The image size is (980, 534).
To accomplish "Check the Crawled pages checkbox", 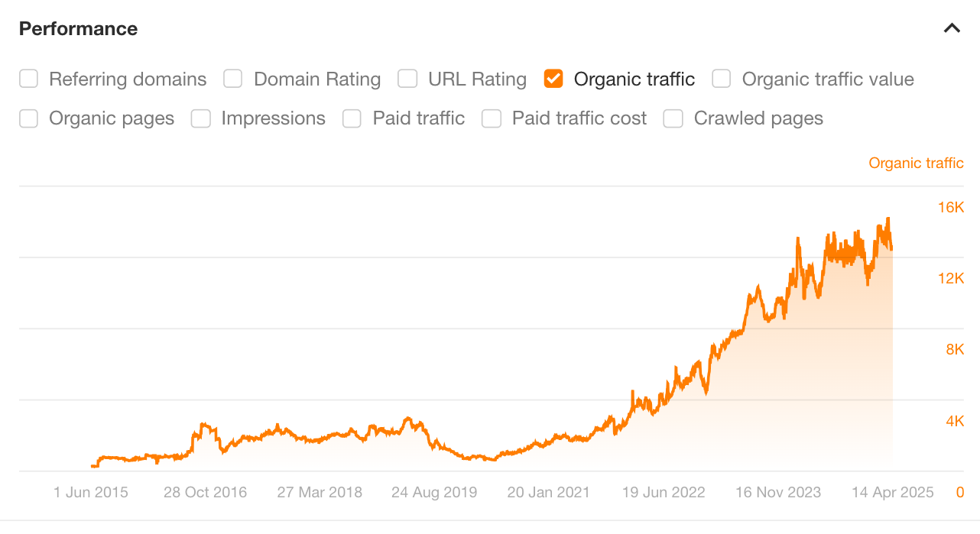I will 673,118.
